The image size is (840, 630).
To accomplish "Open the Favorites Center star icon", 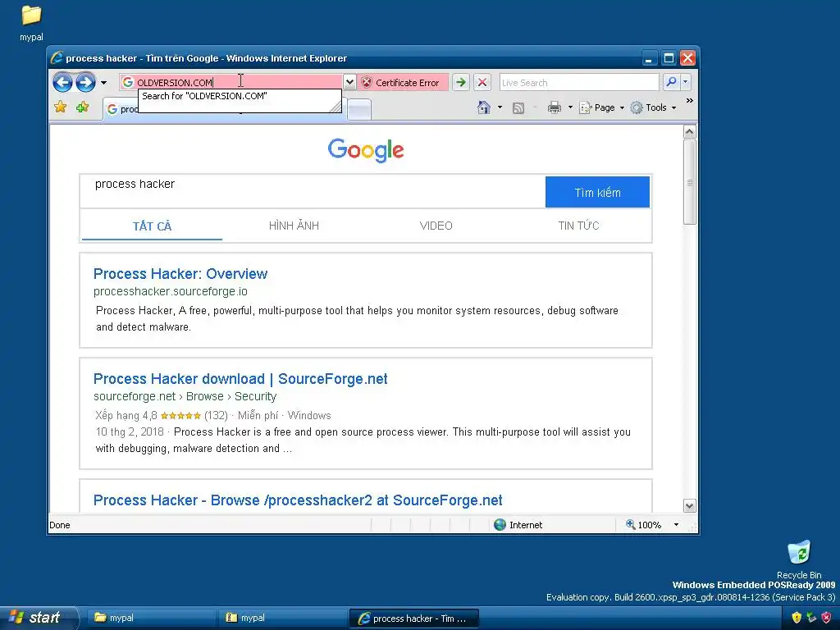I will (x=61, y=107).
